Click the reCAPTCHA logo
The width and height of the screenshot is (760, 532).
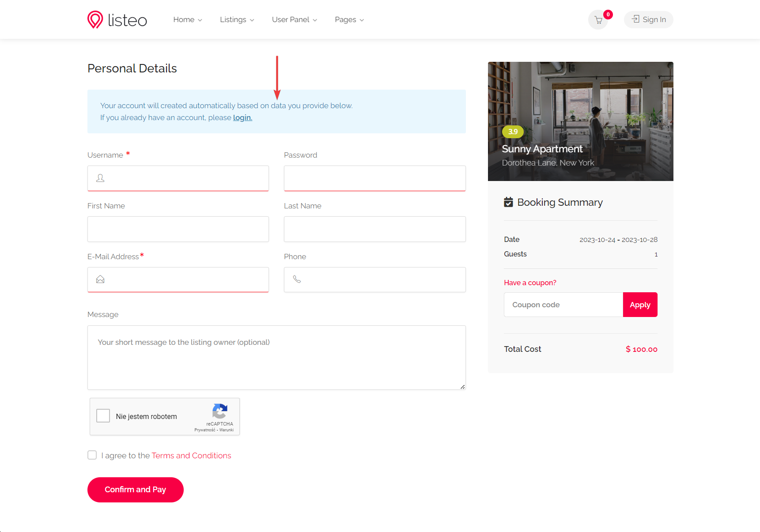pos(219,411)
